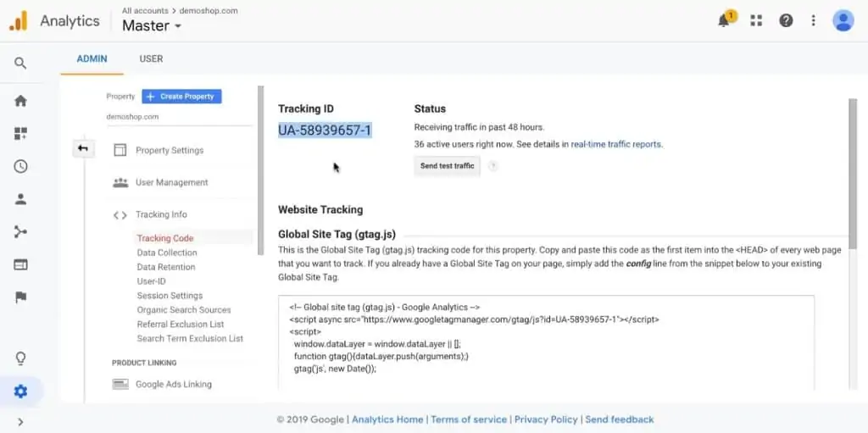Open the help question mark icon
868x433 pixels.
(786, 20)
